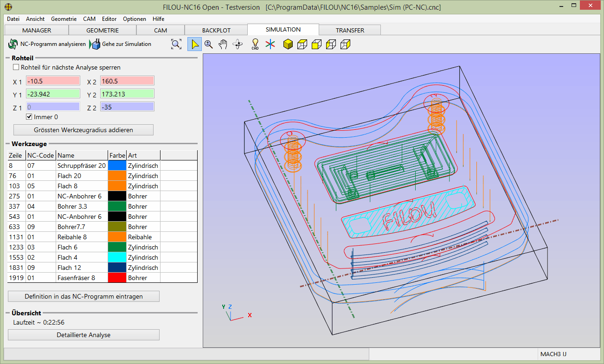Open the Editor menu

(109, 19)
